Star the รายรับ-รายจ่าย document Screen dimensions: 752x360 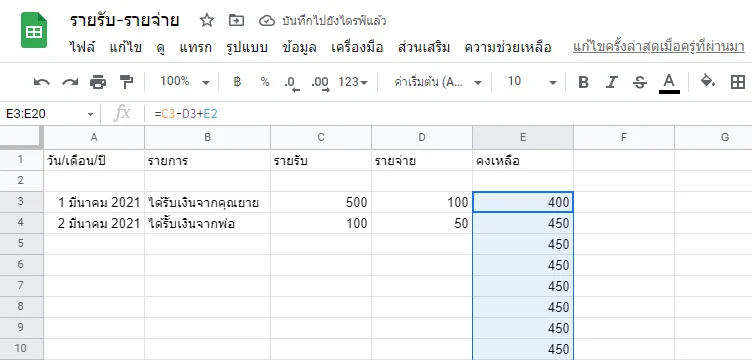point(207,20)
